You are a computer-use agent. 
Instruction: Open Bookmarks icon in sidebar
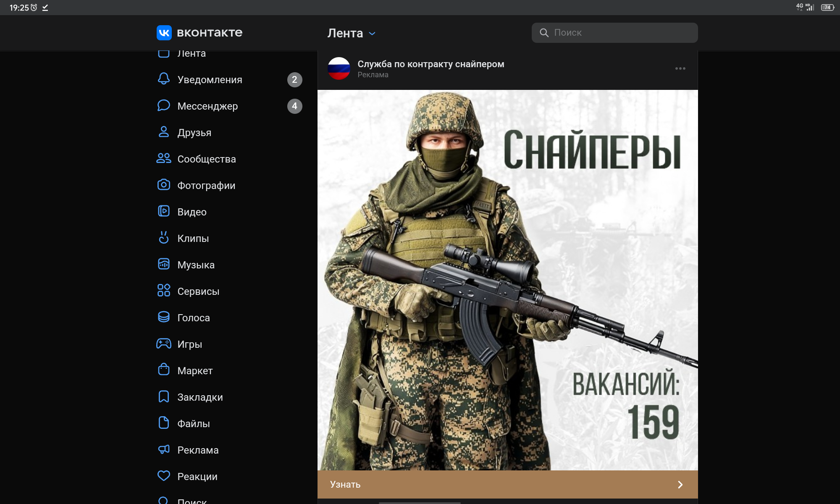pos(164,396)
